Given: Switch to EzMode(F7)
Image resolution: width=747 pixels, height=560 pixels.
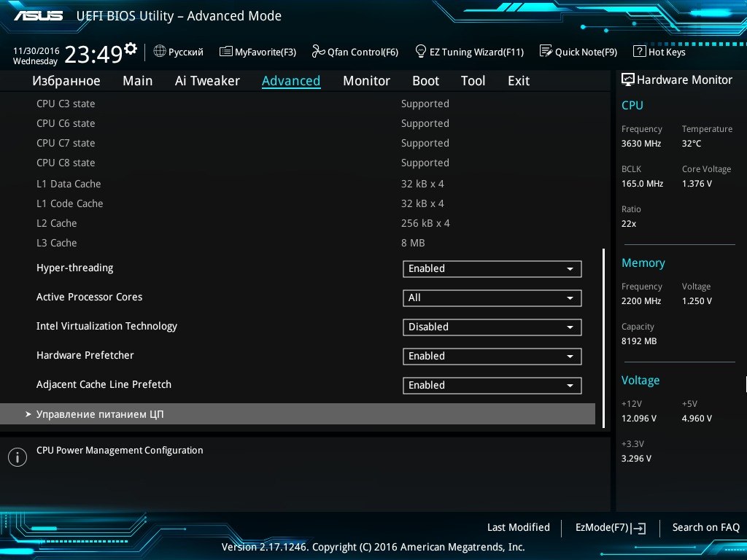Looking at the screenshot, I should coord(611,528).
